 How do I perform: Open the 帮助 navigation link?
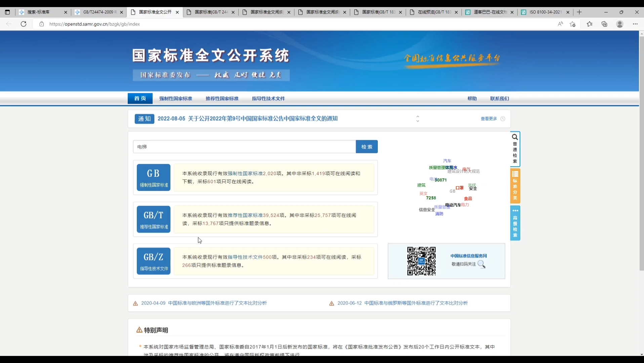coord(472,98)
